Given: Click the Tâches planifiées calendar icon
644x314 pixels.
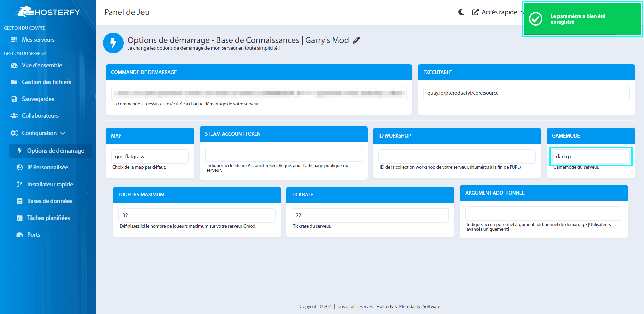Looking at the screenshot, I should click(x=19, y=218).
